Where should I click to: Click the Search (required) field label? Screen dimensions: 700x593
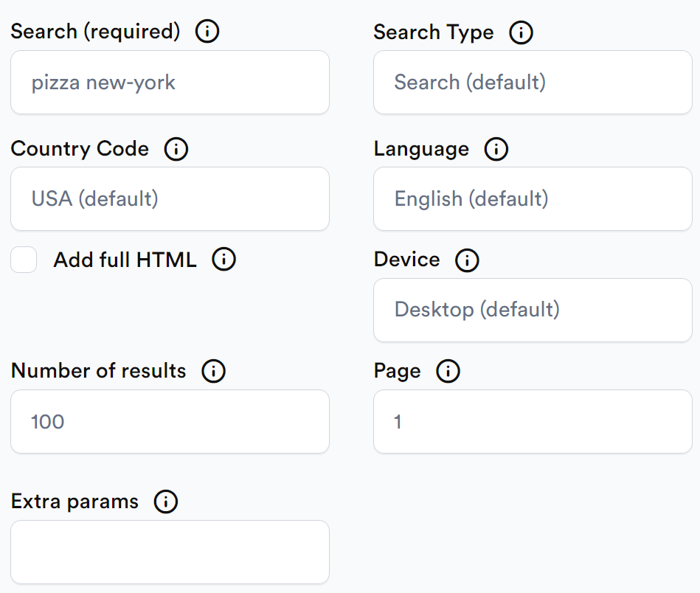(96, 31)
